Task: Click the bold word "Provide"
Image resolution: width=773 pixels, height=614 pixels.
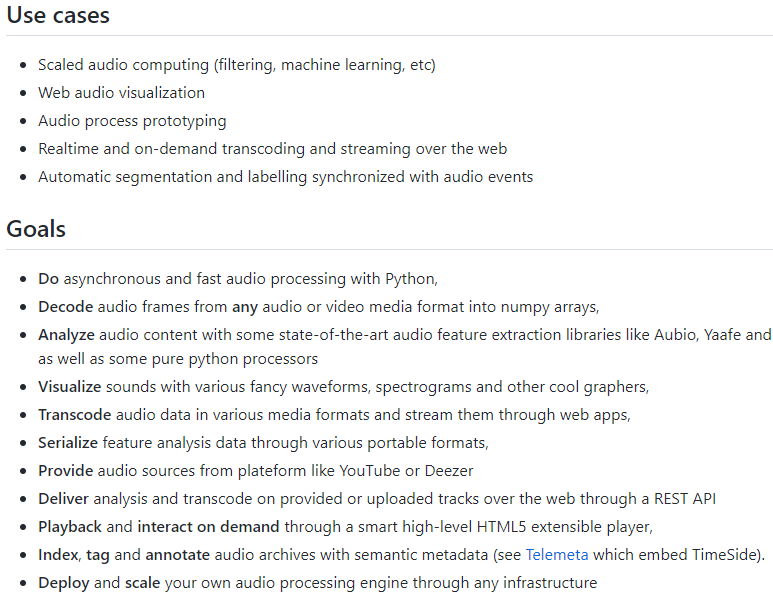Action: [x=66, y=470]
